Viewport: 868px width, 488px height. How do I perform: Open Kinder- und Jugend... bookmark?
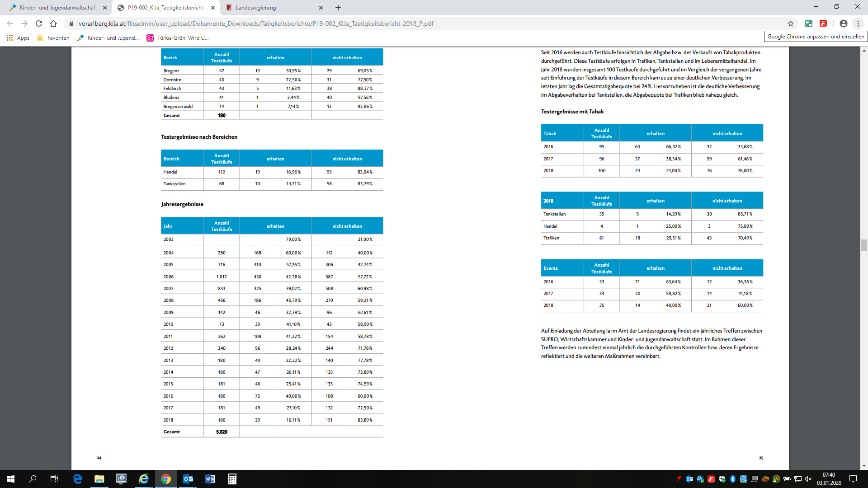coord(108,38)
